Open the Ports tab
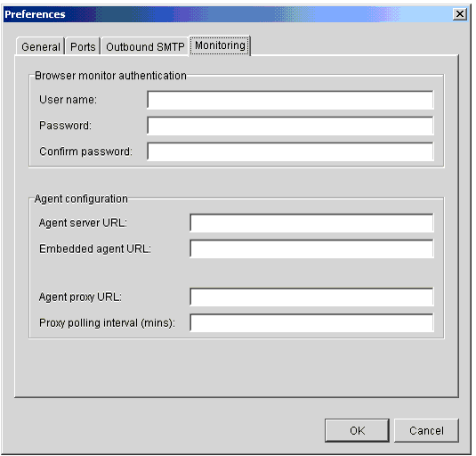Image resolution: width=476 pixels, height=456 pixels. [83, 46]
